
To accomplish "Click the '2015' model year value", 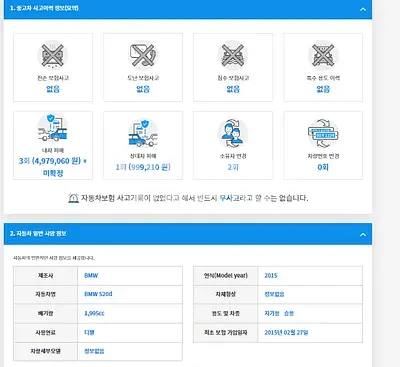I will (x=271, y=276).
